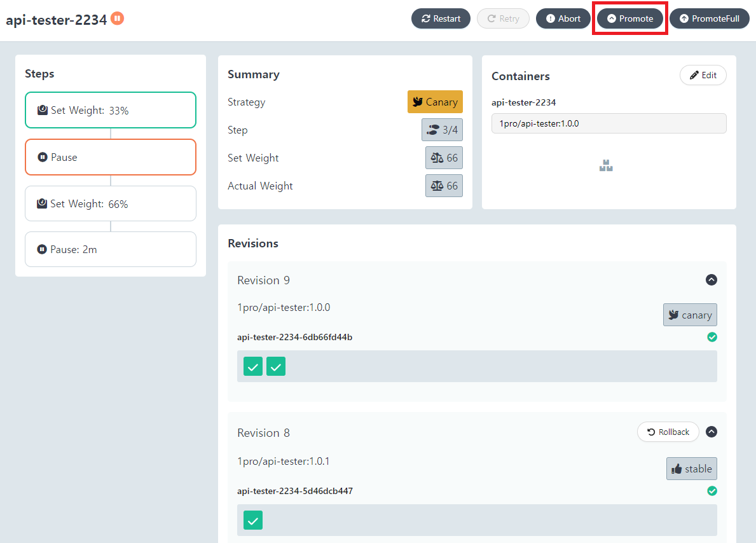The image size is (756, 543).
Task: Abort the rollout
Action: coord(563,19)
